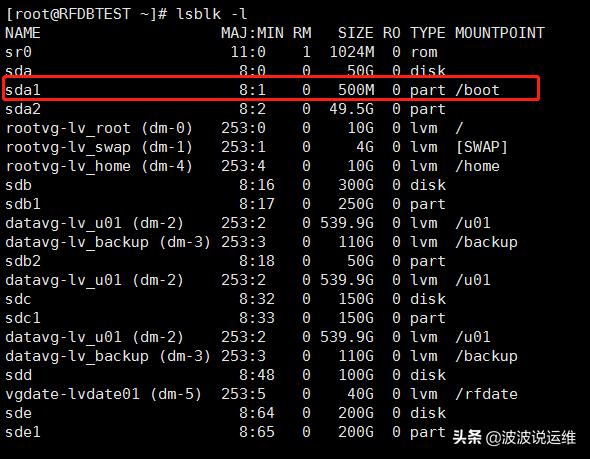
Task: Select the sda1 partition name
Action: 23,90
